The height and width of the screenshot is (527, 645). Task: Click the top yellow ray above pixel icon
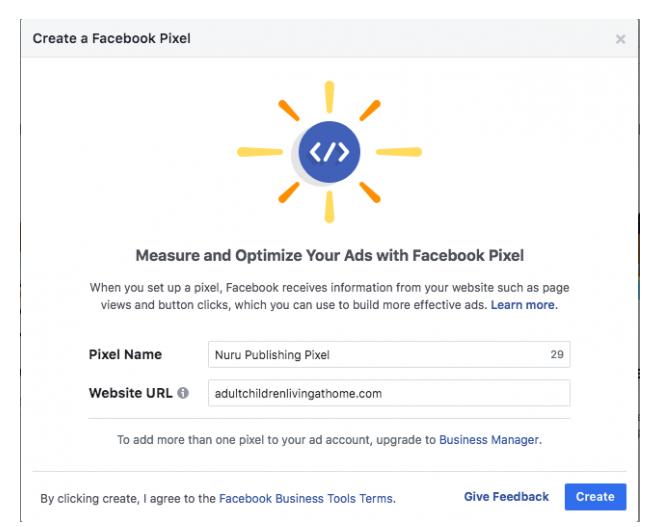click(329, 97)
